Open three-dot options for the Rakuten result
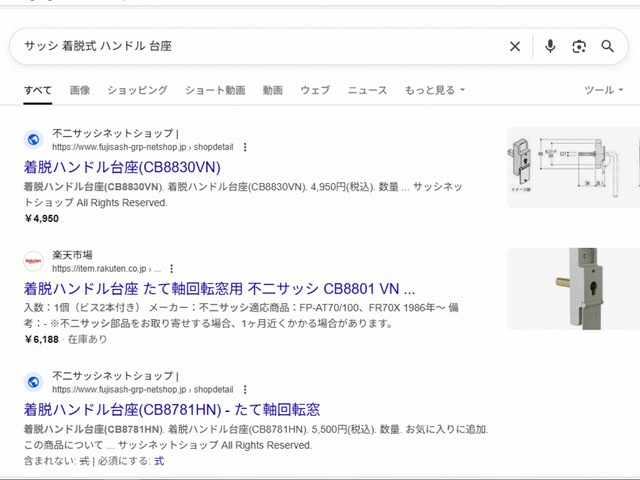 pos(171,269)
